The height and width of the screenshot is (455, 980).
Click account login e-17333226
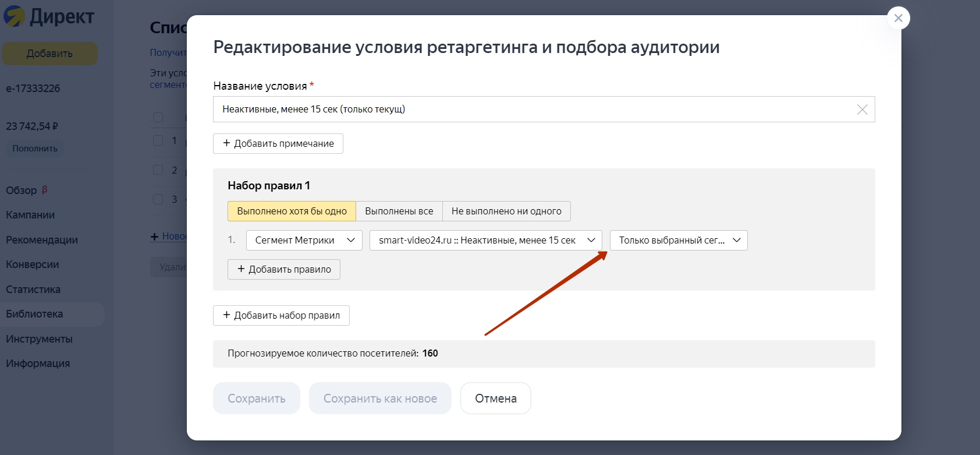pyautogui.click(x=33, y=89)
